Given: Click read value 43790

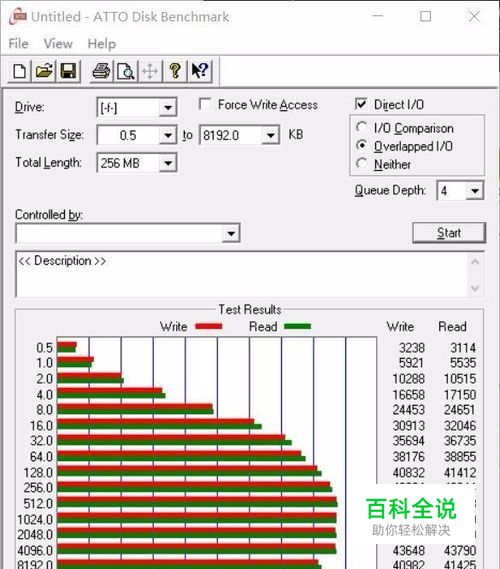Looking at the screenshot, I should [x=460, y=550].
